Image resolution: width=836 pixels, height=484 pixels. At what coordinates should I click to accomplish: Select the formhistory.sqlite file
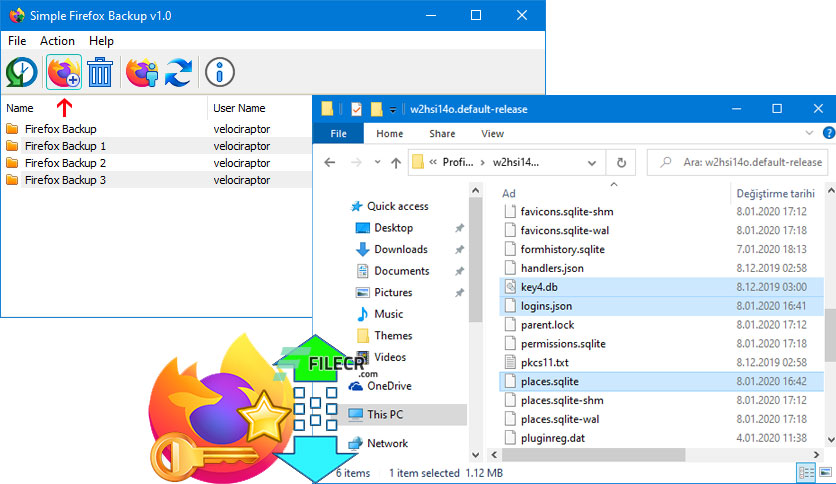coord(661,249)
